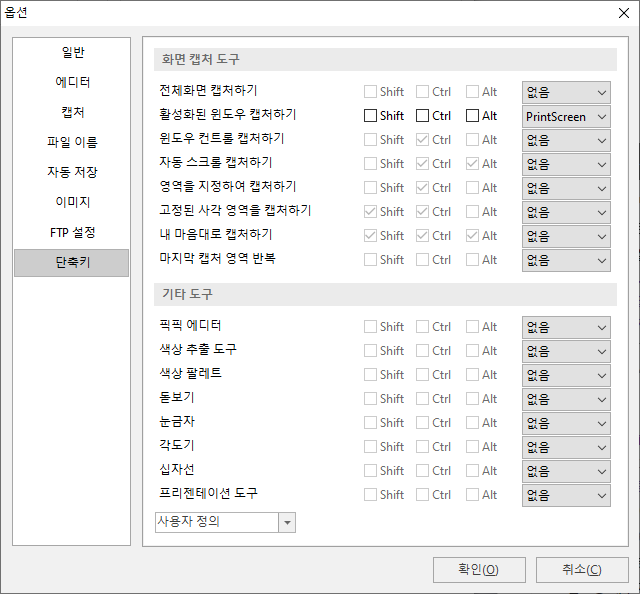Open key dropdown for 자동 스크롤 캡처하기
The image size is (640, 594).
[566, 165]
